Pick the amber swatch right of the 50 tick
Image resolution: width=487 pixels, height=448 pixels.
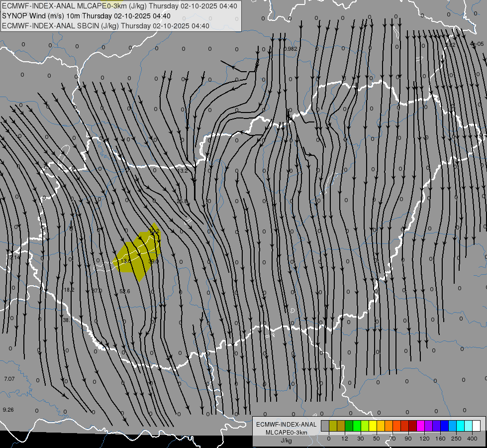click(381, 426)
